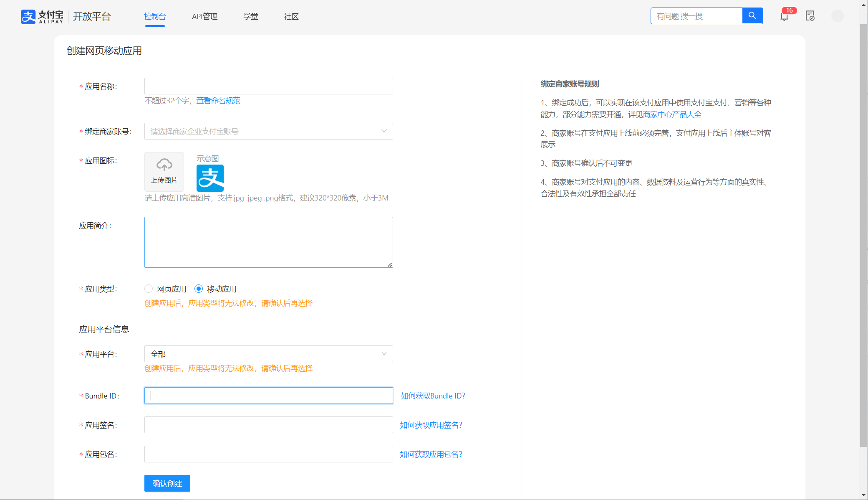Open the API管理 menu
The height and width of the screenshot is (500, 868).
(204, 16)
